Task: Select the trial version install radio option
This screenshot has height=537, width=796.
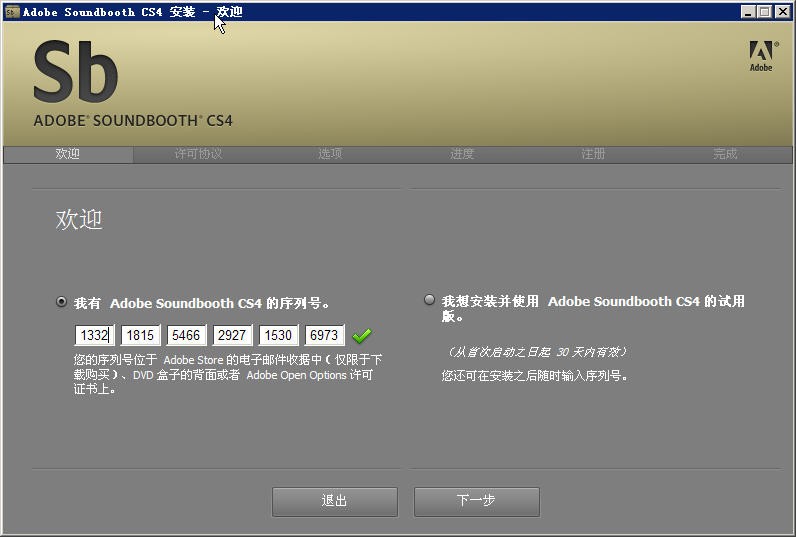Action: (x=430, y=300)
